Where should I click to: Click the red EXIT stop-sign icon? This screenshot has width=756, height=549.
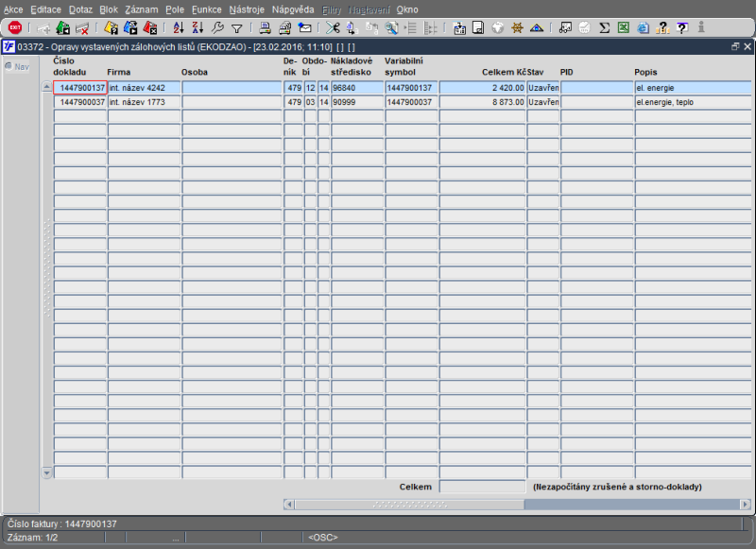tap(15, 28)
